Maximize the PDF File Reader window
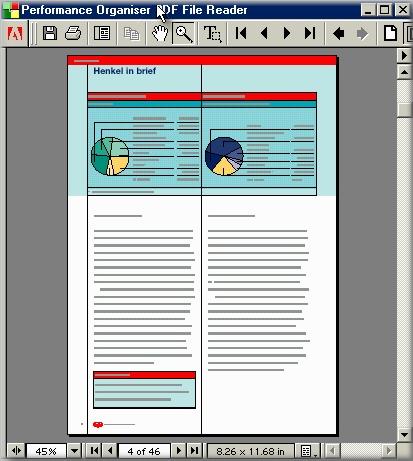The height and width of the screenshot is (461, 413). [384, 10]
